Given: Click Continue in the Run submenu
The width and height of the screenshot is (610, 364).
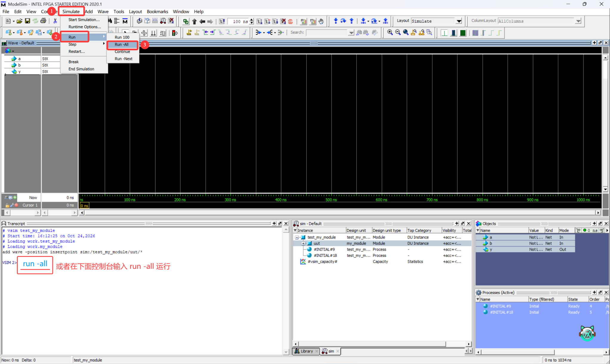Looking at the screenshot, I should (122, 51).
